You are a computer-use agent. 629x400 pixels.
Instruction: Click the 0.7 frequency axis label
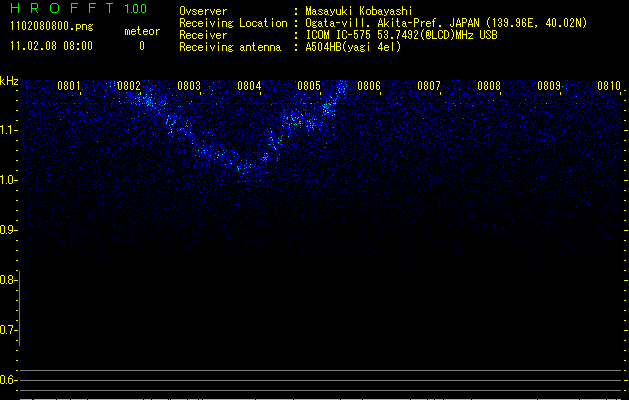click(6, 330)
